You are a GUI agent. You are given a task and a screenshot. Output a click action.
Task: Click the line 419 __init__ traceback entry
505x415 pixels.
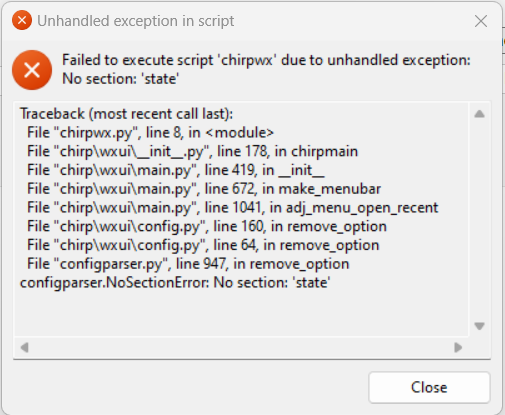176,170
